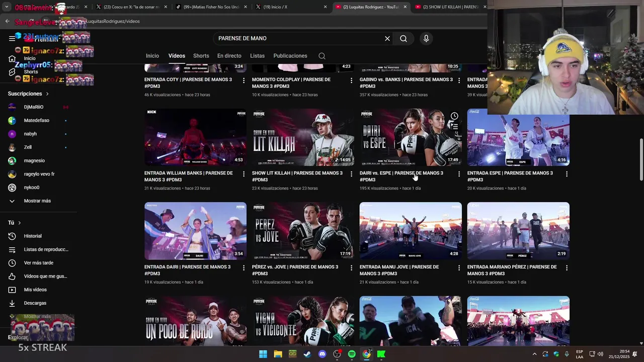This screenshot has width=644, height=362.
Task: Click Watch Later clock on DAIRI vs ESPE thumbnail
Action: [x=454, y=116]
